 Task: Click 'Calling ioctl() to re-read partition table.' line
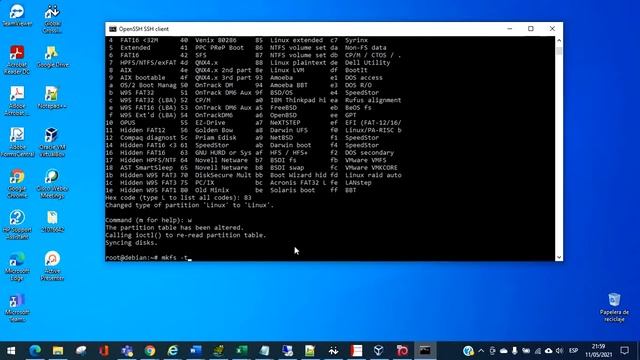point(186,235)
